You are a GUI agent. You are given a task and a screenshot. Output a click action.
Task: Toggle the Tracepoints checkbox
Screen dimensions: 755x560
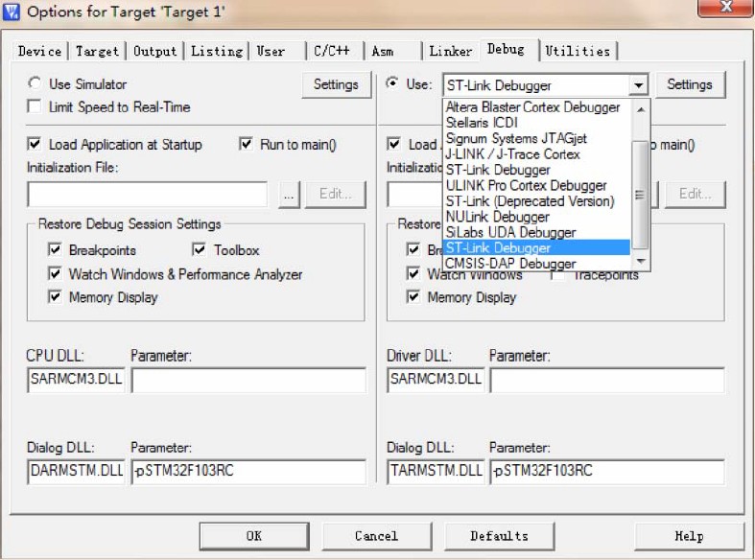(557, 275)
